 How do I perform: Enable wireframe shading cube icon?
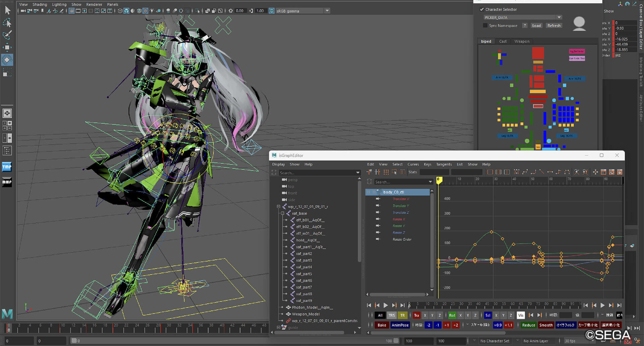click(x=120, y=11)
